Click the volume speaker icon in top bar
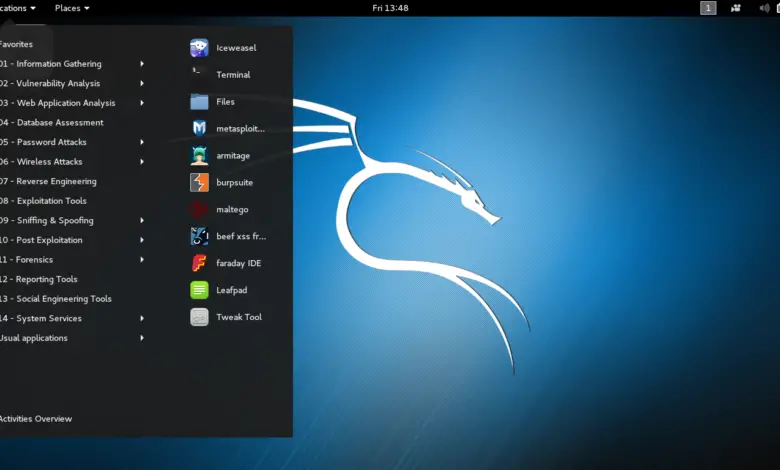 (x=764, y=8)
